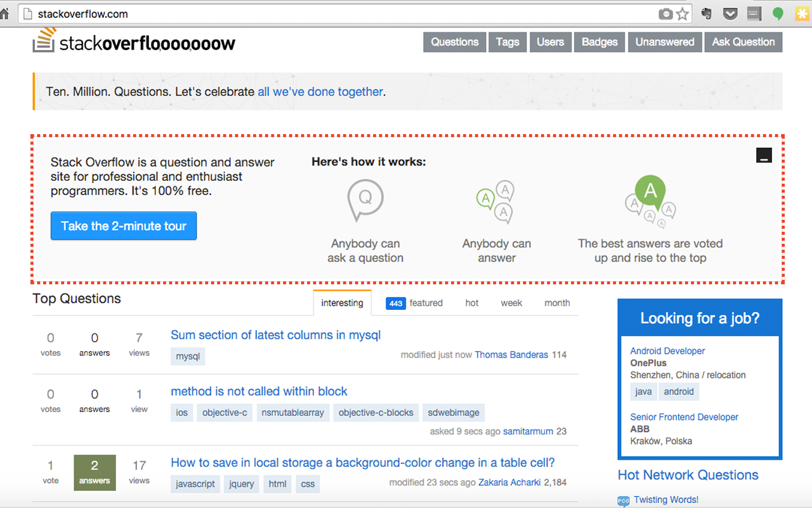
Task: Open the local storage background-color question
Action: [x=363, y=462]
